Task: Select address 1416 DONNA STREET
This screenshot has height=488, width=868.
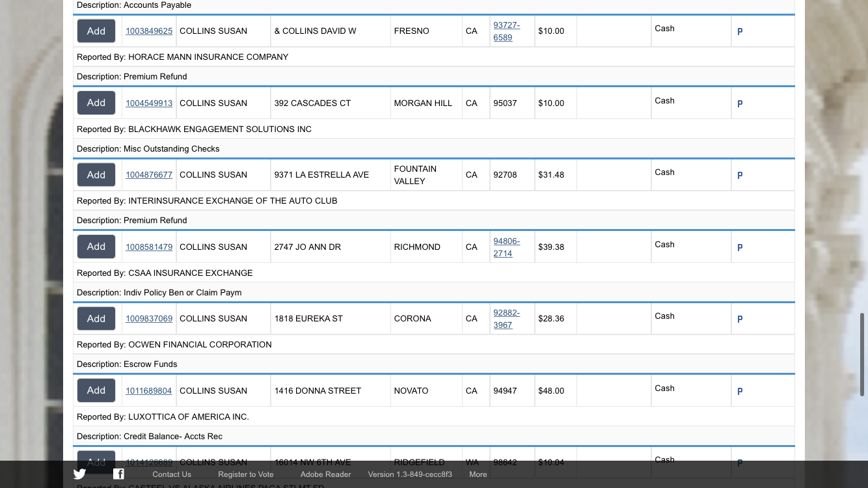Action: 318,391
